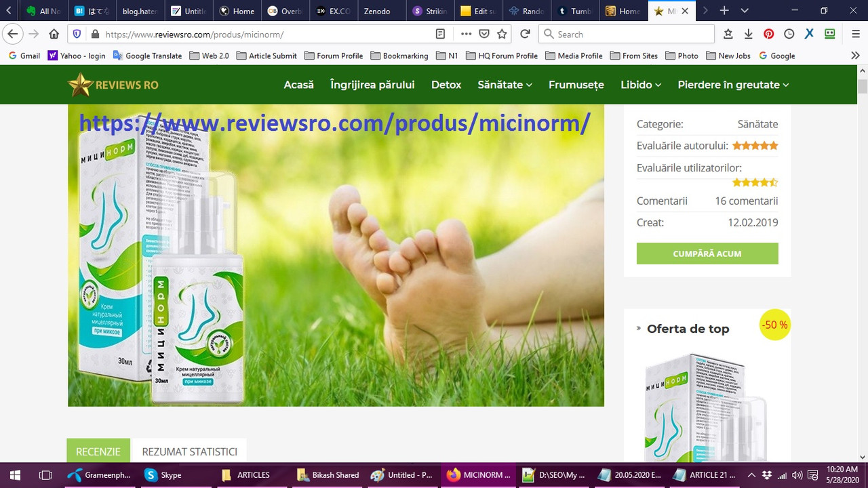The width and height of the screenshot is (868, 488).
Task: Select the RECENZIE tab
Action: point(98,451)
